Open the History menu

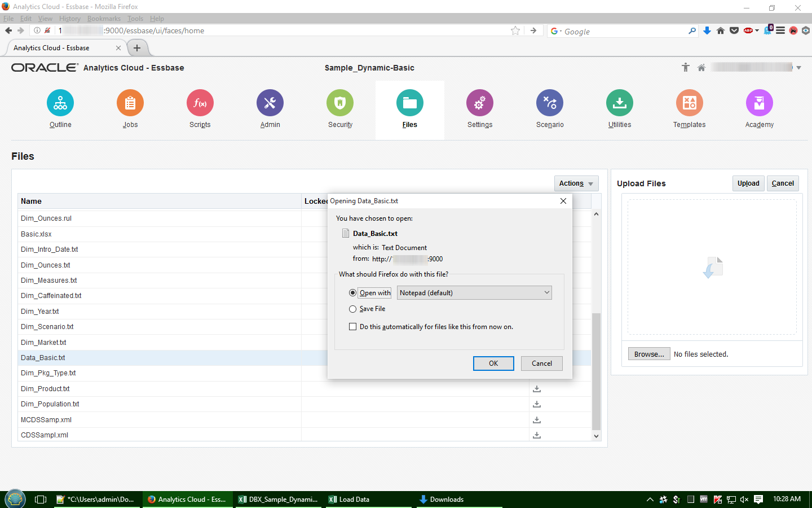(70, 19)
